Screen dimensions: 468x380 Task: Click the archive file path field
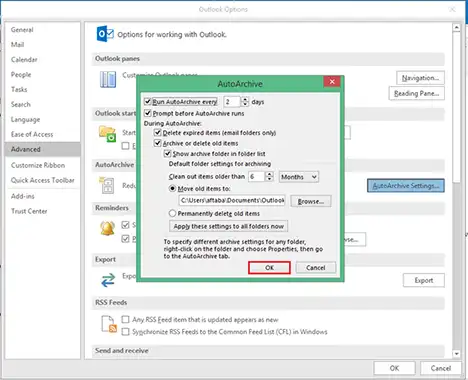pos(232,200)
